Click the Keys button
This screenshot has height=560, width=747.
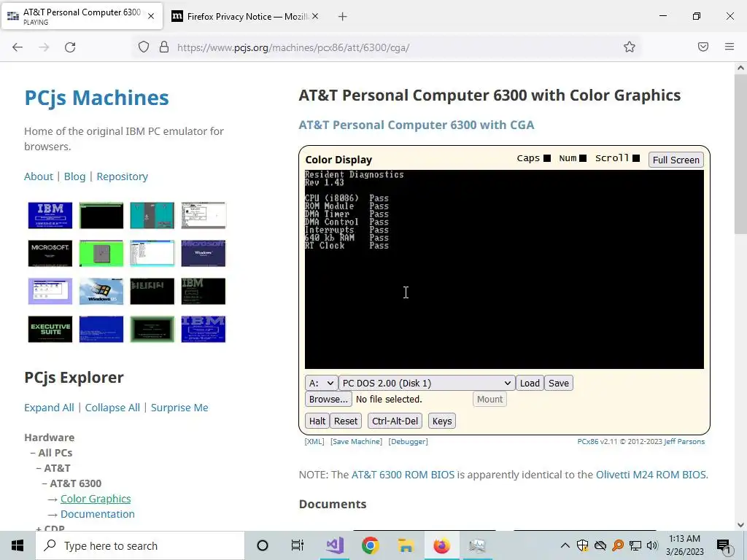coord(441,421)
